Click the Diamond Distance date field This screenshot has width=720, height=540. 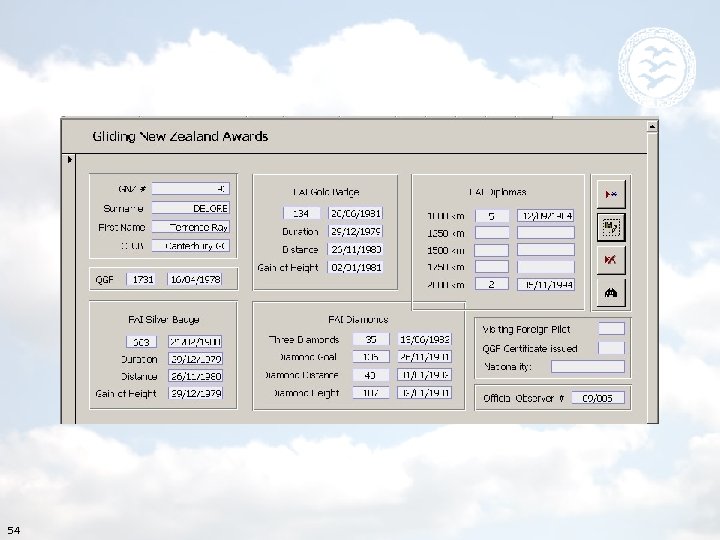point(425,375)
